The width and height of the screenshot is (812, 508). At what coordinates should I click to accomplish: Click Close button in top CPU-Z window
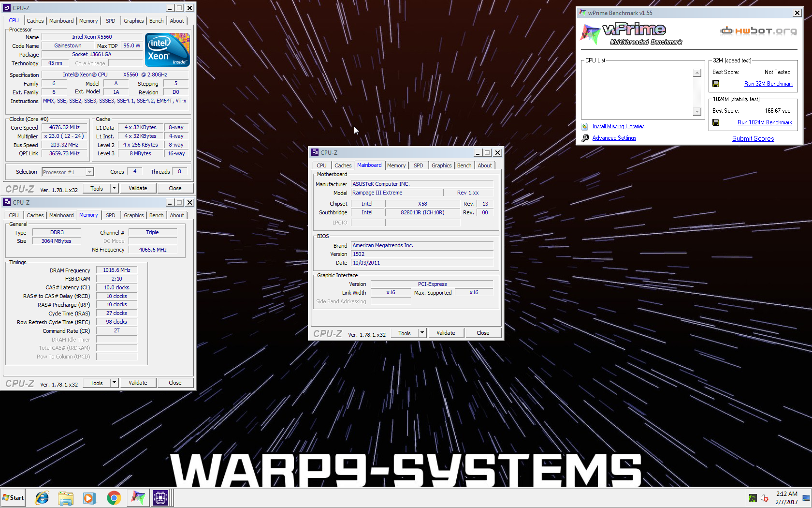click(x=175, y=188)
